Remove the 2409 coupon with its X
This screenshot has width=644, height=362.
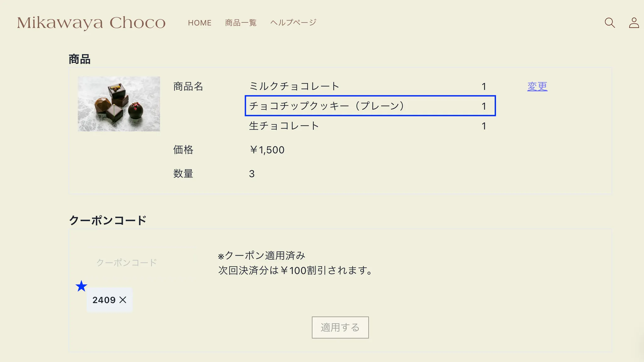click(123, 300)
